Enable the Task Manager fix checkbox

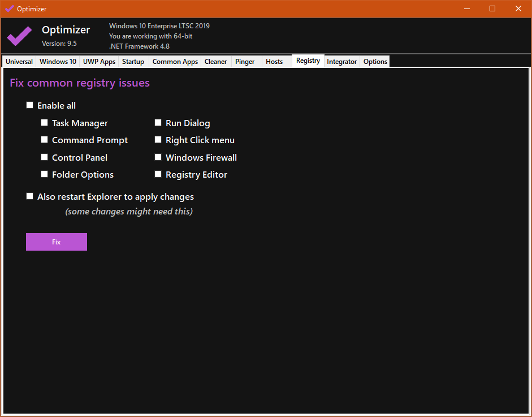[45, 123]
